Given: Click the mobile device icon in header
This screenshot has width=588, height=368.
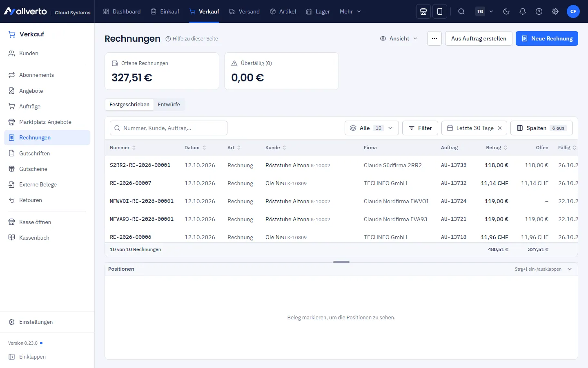Looking at the screenshot, I should point(440,11).
